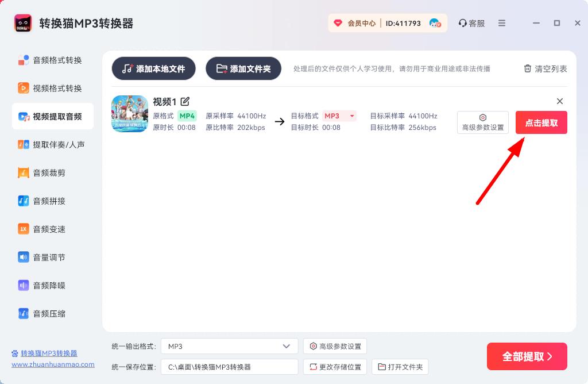Rename 视频1 using the pencil edit icon

click(x=185, y=101)
